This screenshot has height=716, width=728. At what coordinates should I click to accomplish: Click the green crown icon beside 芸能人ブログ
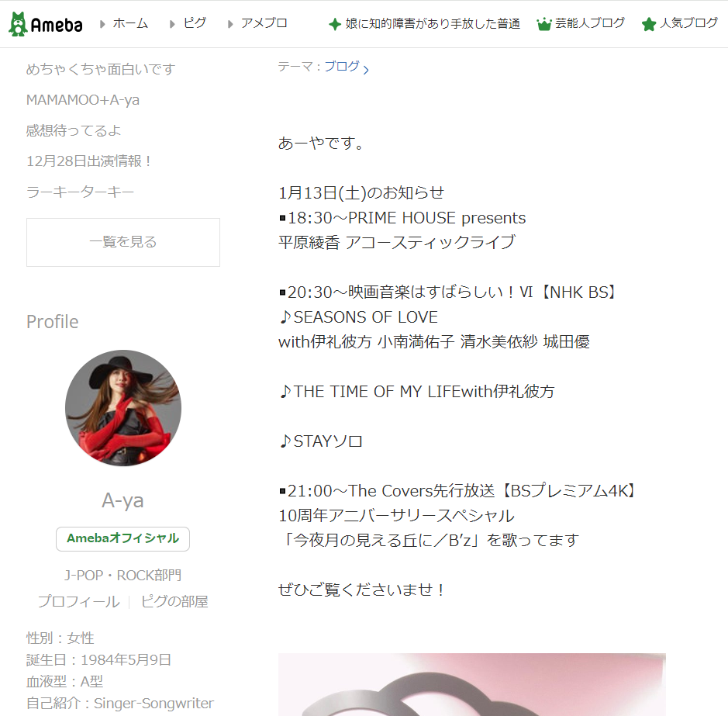(x=543, y=24)
